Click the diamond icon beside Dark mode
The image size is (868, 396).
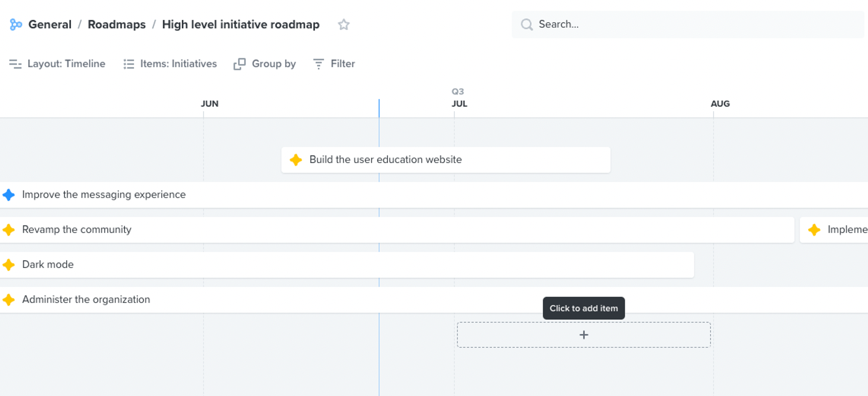pos(9,264)
